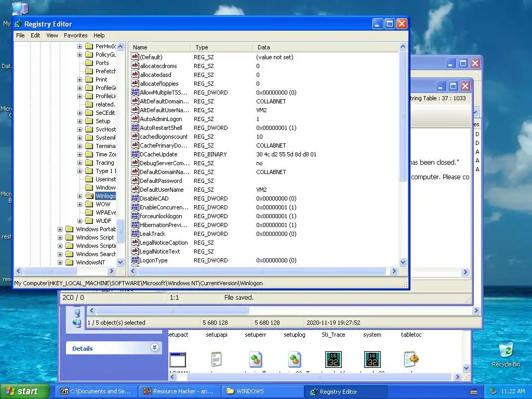532x399 pixels.
Task: Select the Time Zones key in tree
Action: pos(105,154)
